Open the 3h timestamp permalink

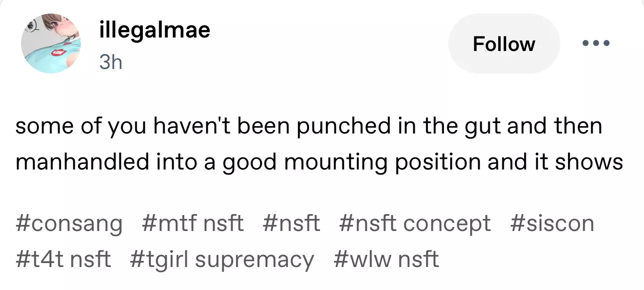pos(110,62)
